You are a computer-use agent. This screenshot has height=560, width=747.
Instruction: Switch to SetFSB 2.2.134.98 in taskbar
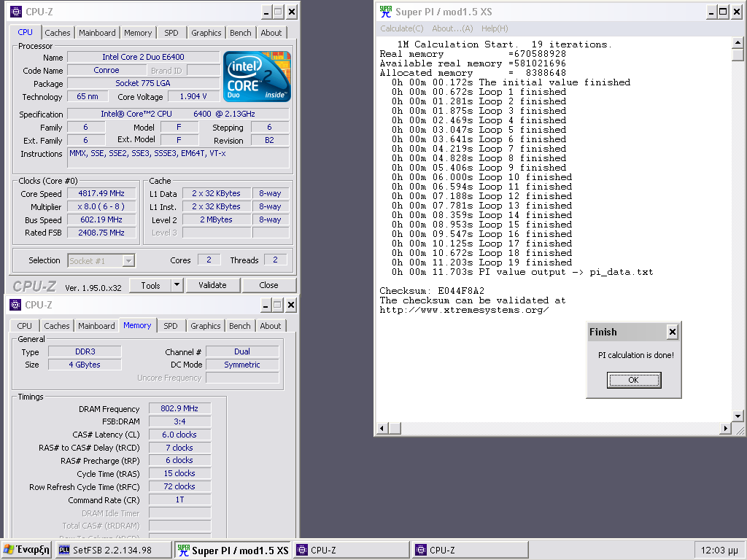tap(113, 550)
